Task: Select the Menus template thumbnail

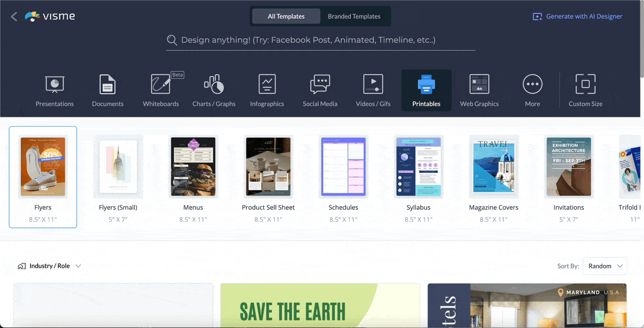Action: click(193, 166)
